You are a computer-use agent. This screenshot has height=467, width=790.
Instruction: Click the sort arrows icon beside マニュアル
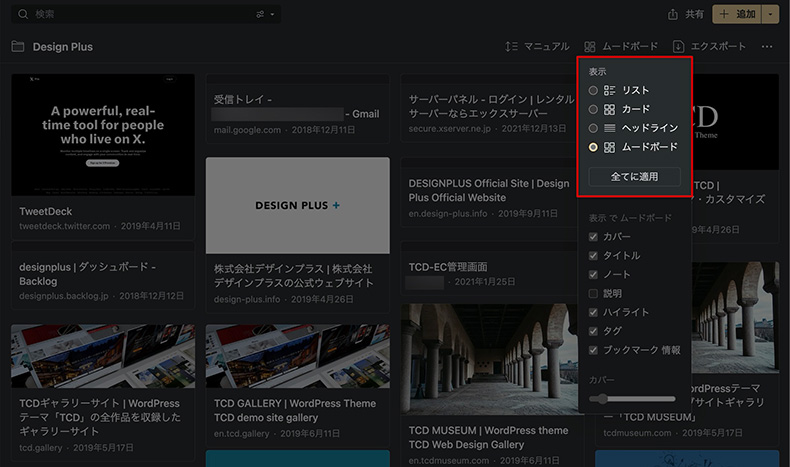511,46
